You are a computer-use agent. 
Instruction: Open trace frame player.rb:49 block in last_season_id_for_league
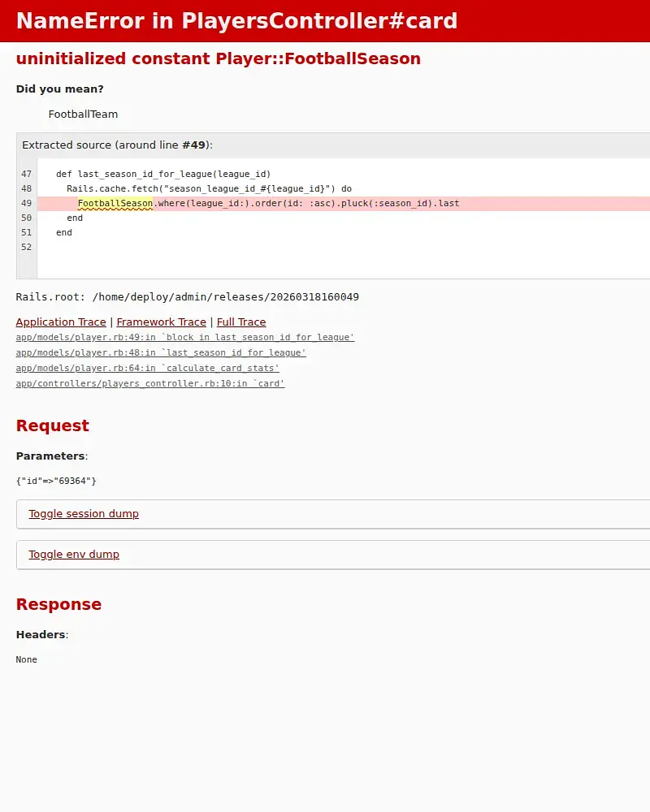pos(185,337)
